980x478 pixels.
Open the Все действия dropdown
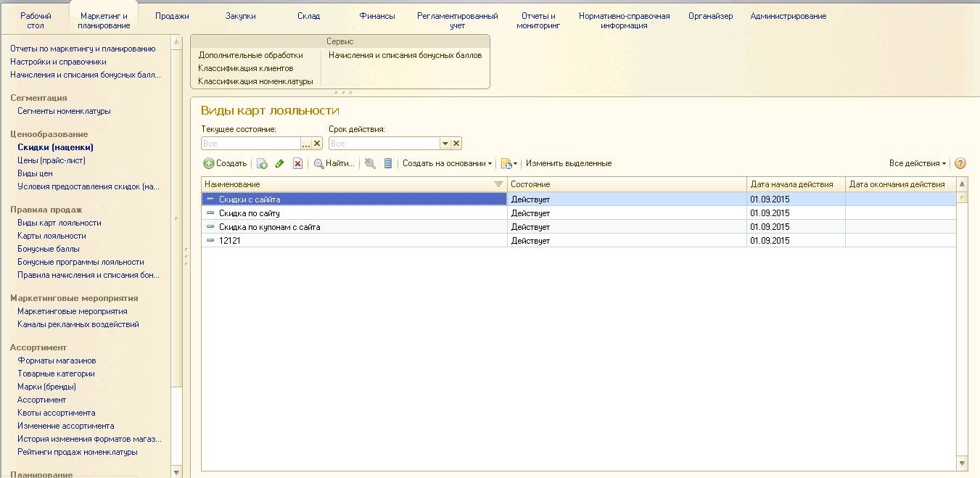point(917,164)
